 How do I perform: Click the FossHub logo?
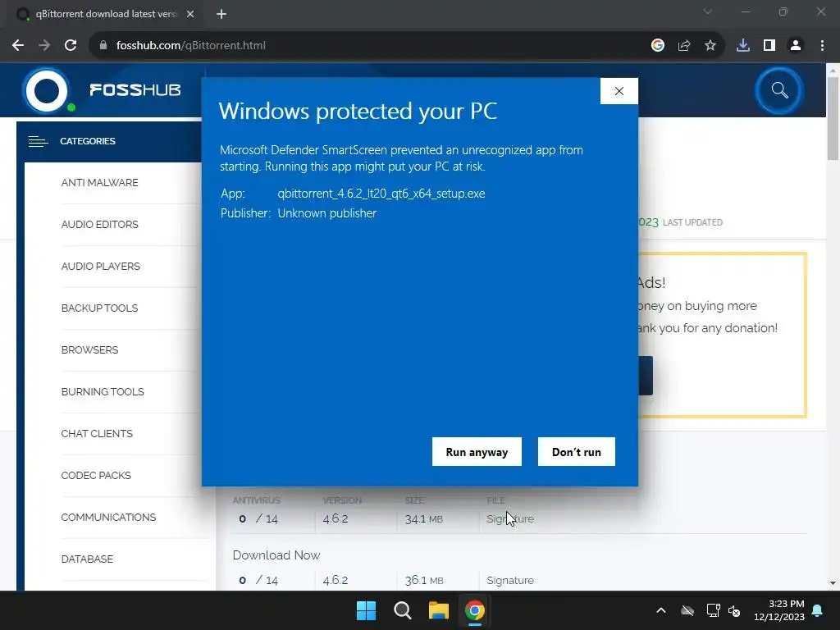pos(102,90)
